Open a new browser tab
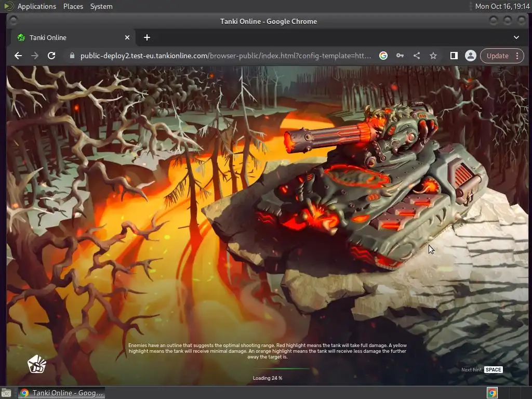532x399 pixels. pyautogui.click(x=147, y=37)
